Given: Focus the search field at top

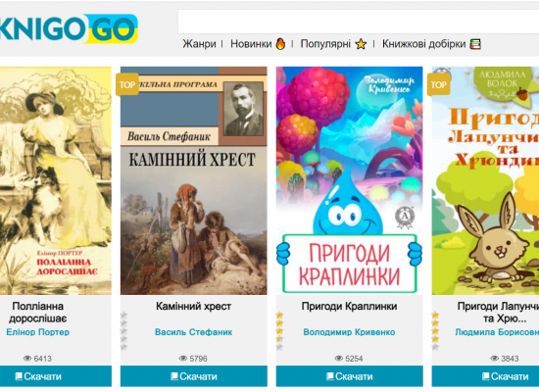Looking at the screenshot, I should 358,22.
